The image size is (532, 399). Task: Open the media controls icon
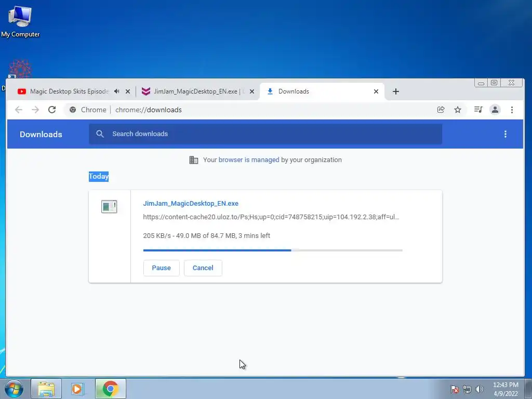(478, 110)
